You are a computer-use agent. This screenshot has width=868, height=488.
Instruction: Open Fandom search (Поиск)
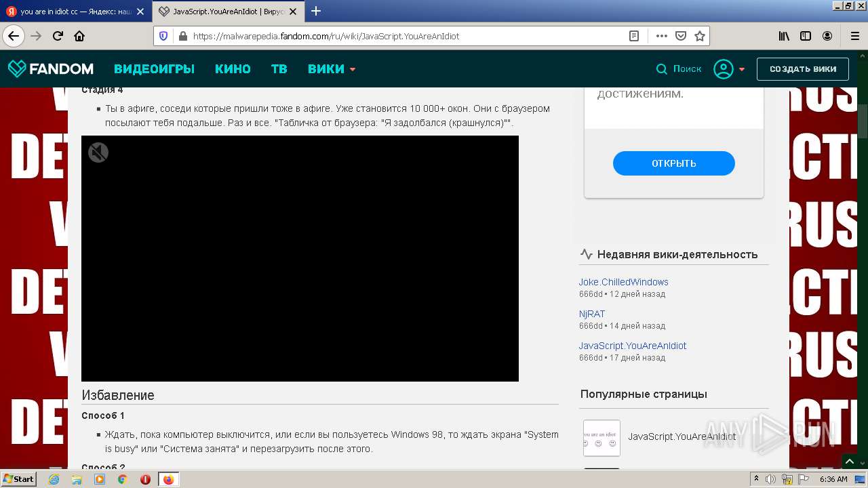click(679, 68)
